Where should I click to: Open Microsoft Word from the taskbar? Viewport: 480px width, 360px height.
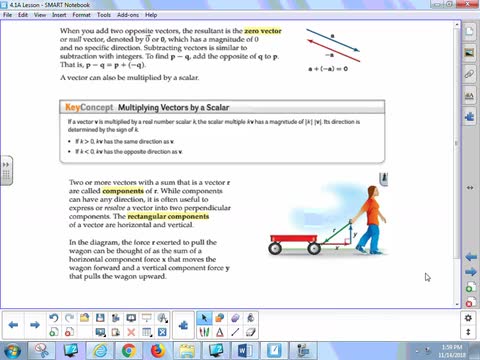pyautogui.click(x=244, y=350)
